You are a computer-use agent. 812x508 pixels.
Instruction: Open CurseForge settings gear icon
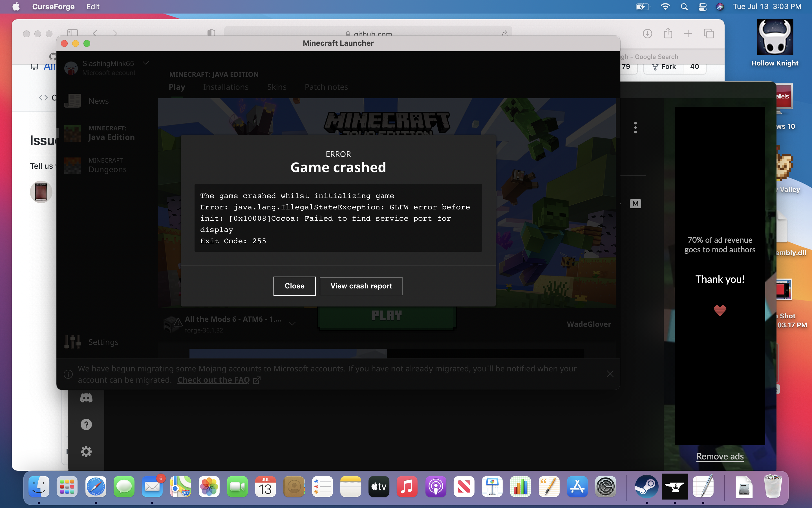(x=86, y=451)
